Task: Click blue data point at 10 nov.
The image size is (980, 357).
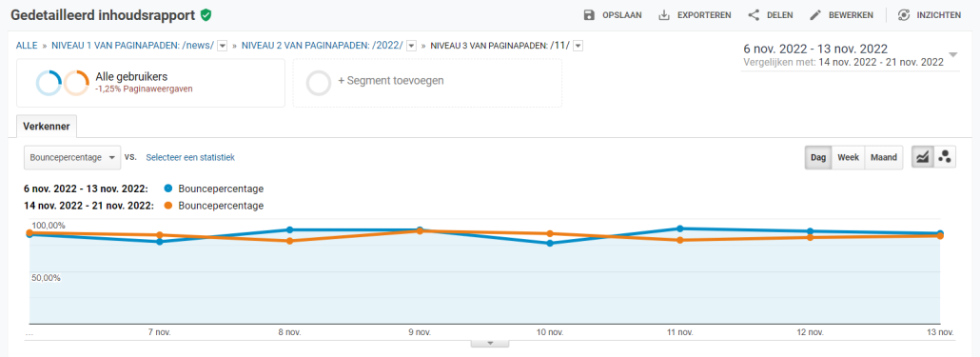Action: coord(550,243)
